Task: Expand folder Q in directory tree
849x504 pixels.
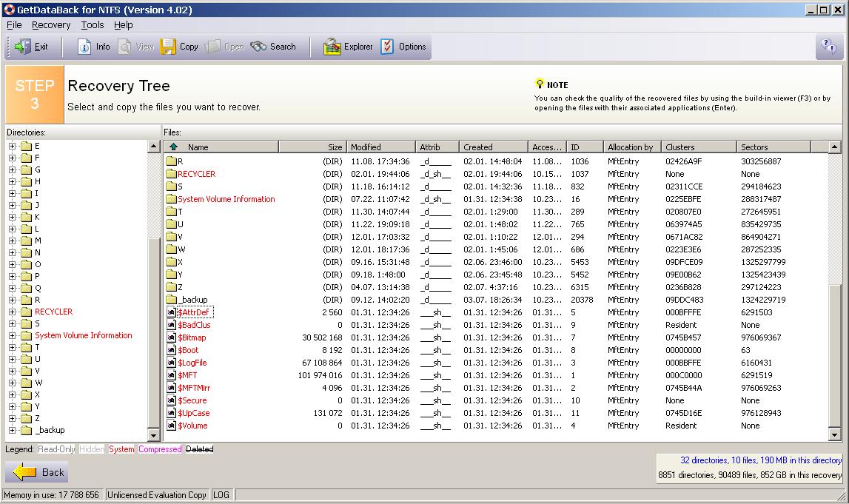Action: click(12, 288)
